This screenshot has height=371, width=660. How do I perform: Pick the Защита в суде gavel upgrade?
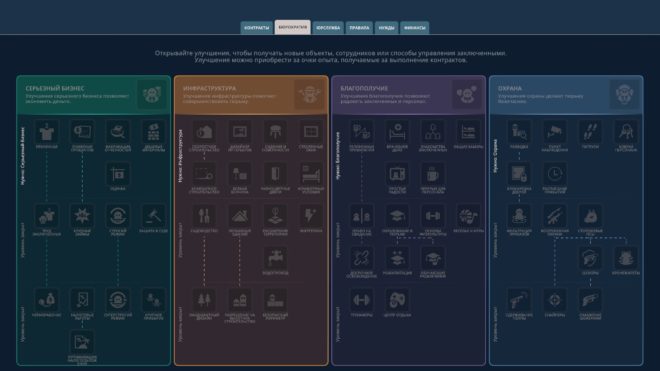(153, 216)
